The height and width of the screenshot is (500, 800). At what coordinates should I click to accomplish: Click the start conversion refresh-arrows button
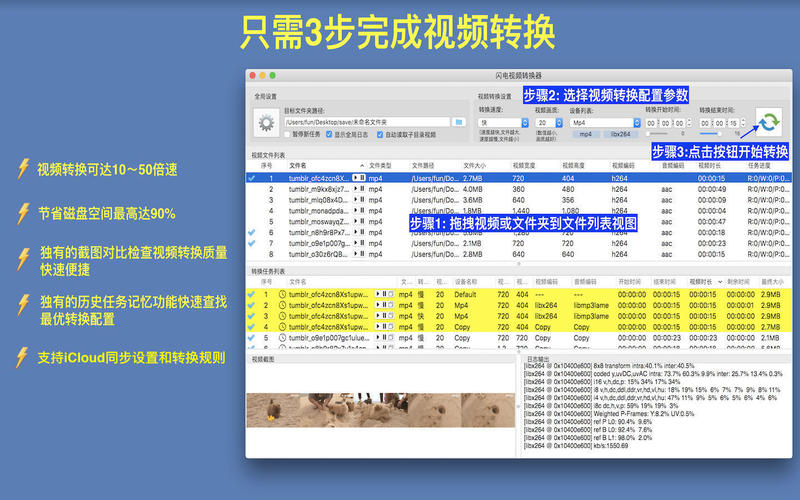tap(769, 122)
